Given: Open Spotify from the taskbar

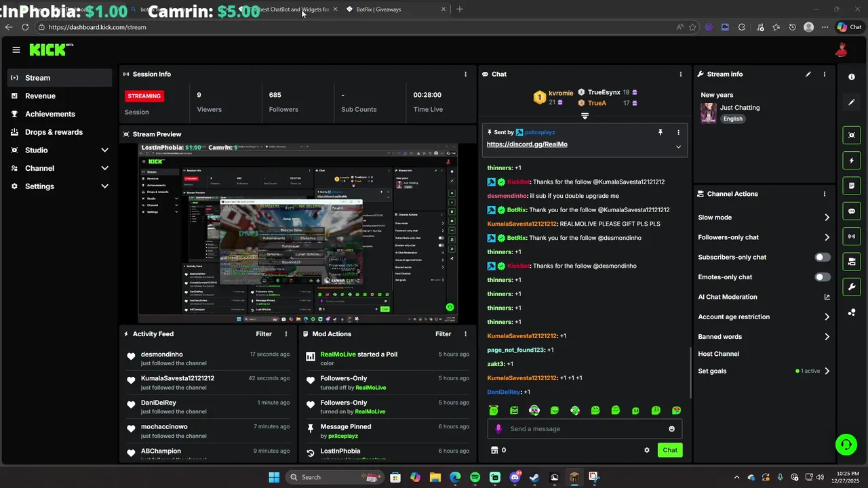Looking at the screenshot, I should tap(475, 477).
